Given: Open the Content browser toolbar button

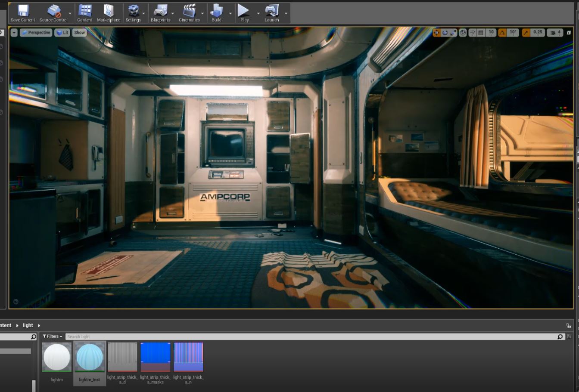Looking at the screenshot, I should 85,12.
